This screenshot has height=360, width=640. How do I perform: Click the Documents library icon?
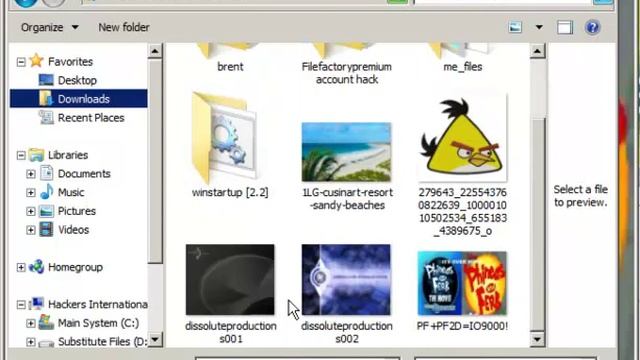pyautogui.click(x=47, y=173)
